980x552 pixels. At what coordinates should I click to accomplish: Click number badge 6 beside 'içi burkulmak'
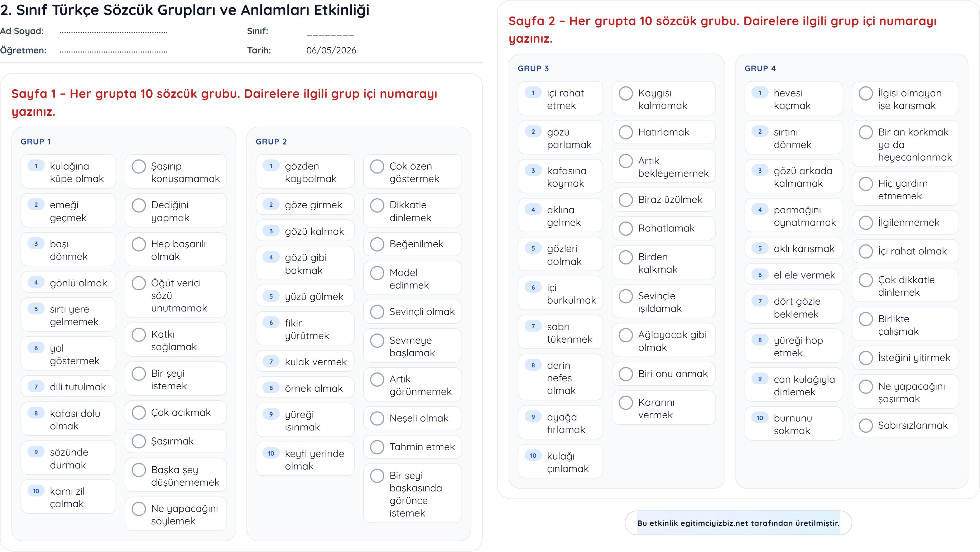point(533,287)
